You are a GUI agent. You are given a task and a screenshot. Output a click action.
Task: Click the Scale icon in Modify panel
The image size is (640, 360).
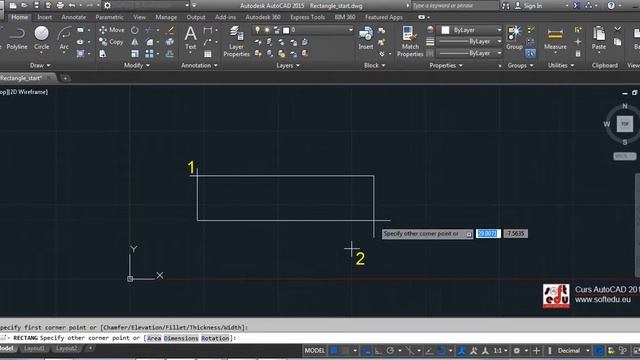point(135,53)
